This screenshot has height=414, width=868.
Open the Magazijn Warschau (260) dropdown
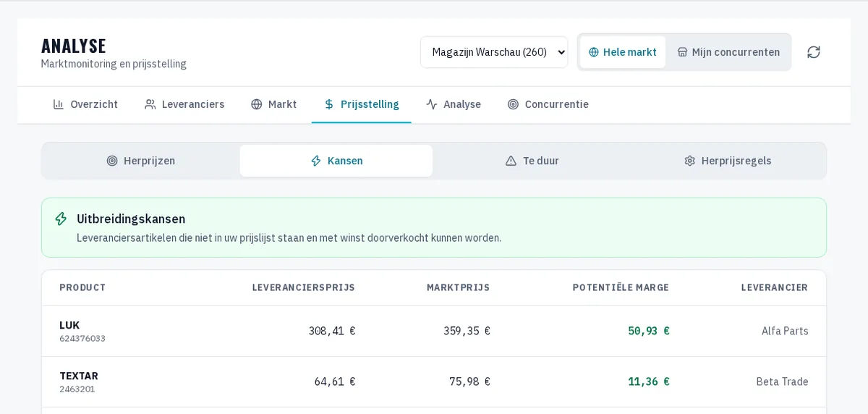coord(494,52)
